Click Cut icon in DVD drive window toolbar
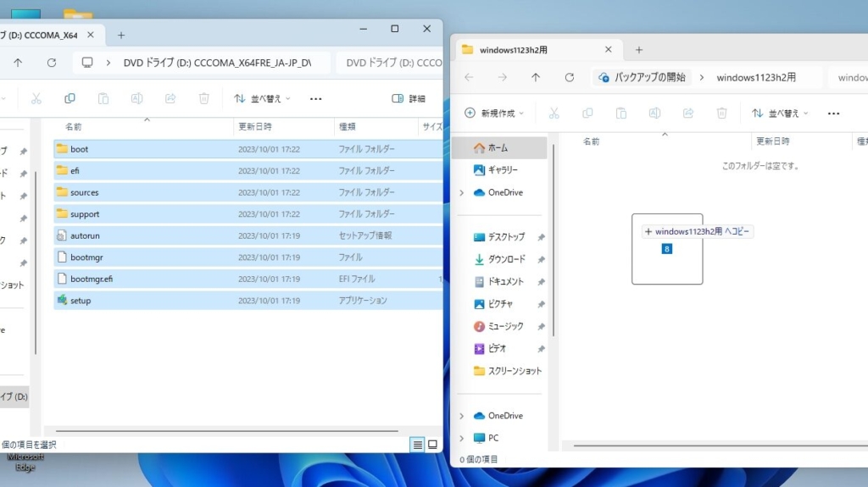This screenshot has width=868, height=487. tap(36, 98)
